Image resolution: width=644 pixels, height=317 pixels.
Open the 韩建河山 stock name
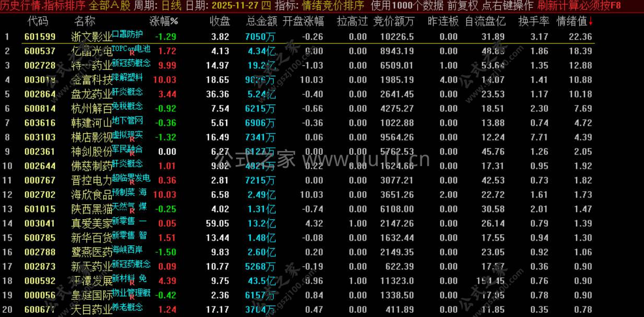tap(91, 123)
